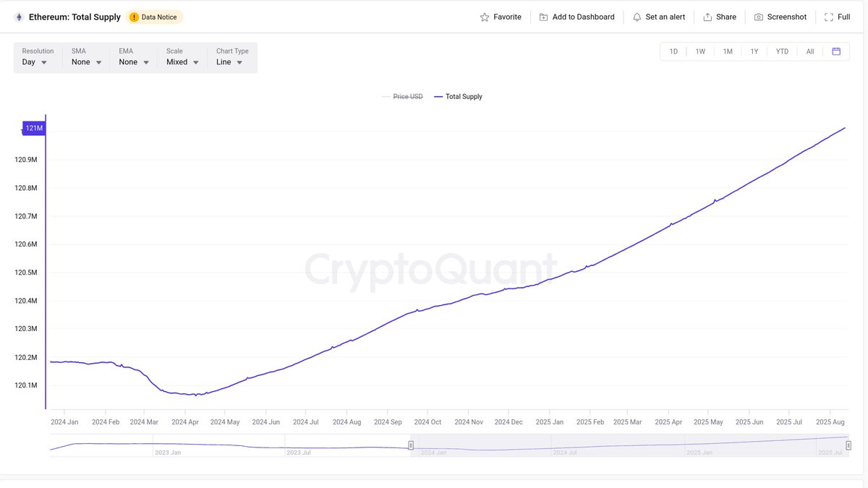The image size is (868, 488).
Task: Toggle the Price USD legend series
Action: pyautogui.click(x=402, y=96)
